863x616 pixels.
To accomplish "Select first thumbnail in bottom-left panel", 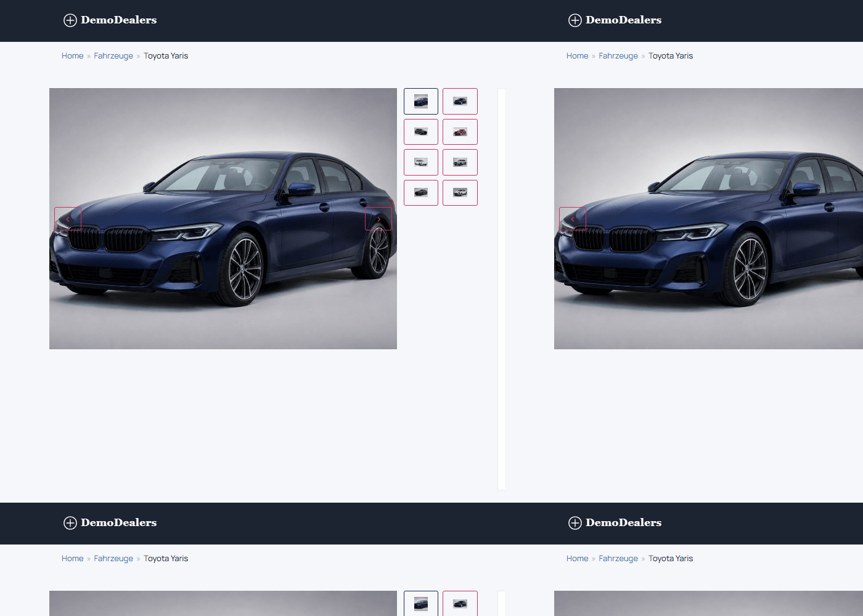I will [421, 604].
